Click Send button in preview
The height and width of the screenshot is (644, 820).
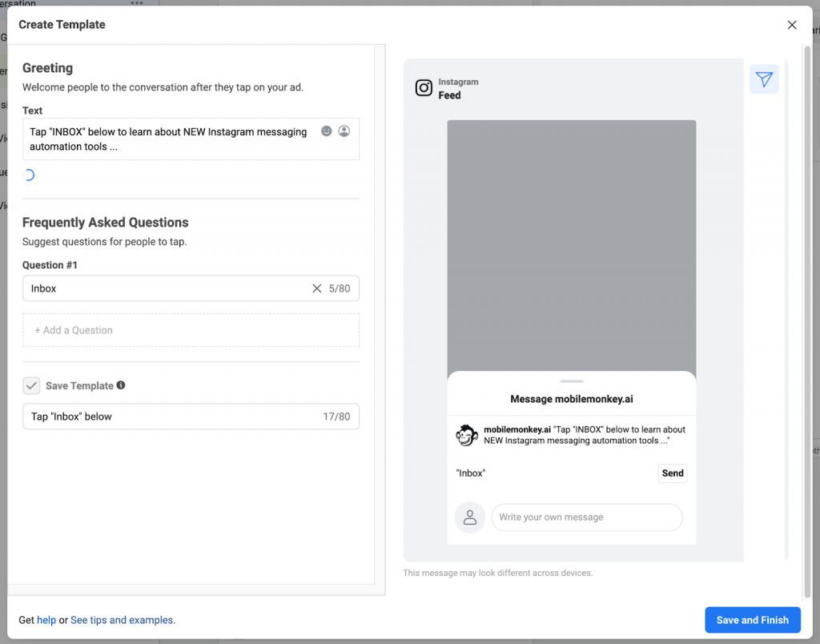coord(673,473)
